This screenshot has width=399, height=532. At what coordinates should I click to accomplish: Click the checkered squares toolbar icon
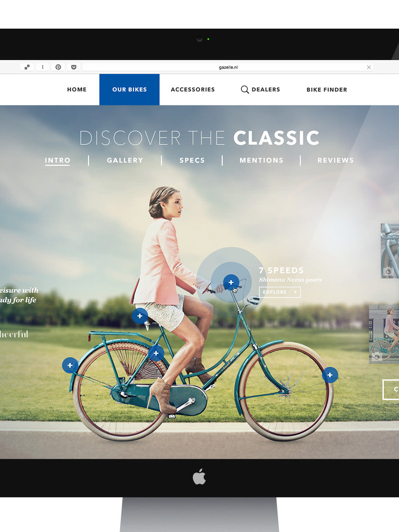(x=27, y=67)
